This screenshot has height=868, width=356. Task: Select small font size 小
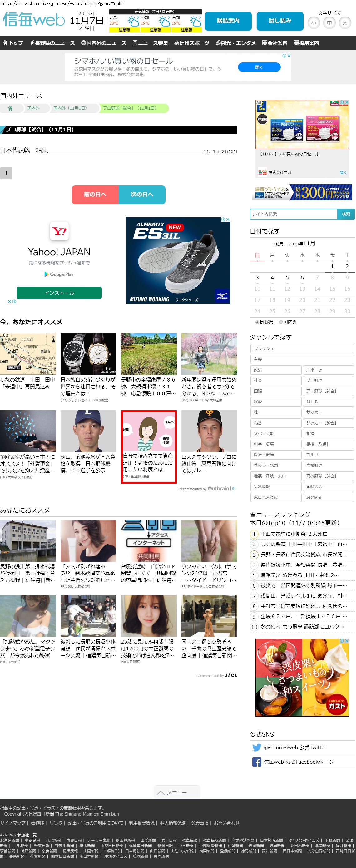314,23
